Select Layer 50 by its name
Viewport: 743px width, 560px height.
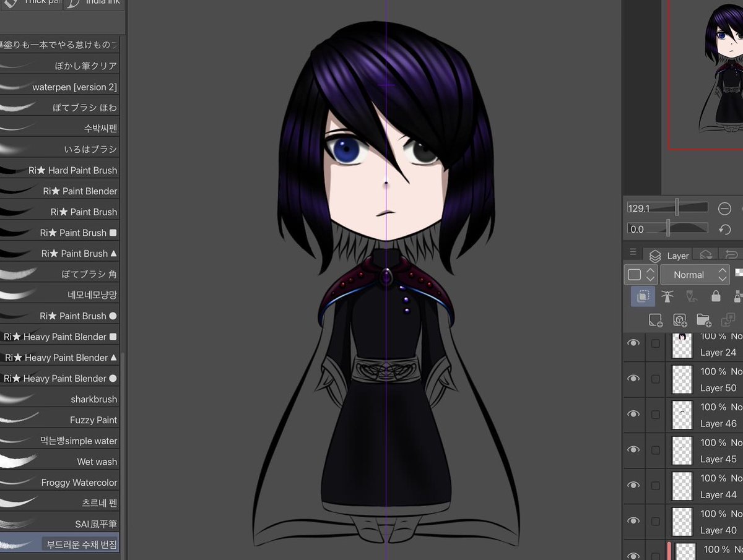(718, 388)
